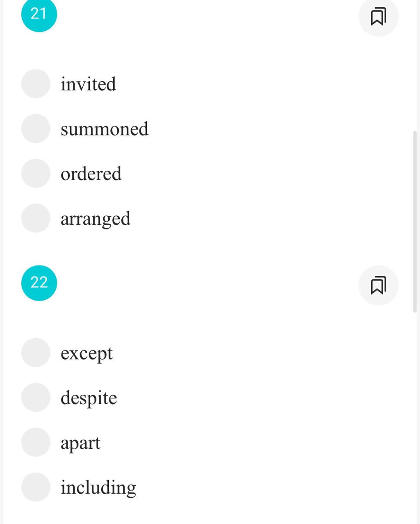Select the radio circle beside 'ordered'
The height and width of the screenshot is (524, 420).
point(36,173)
